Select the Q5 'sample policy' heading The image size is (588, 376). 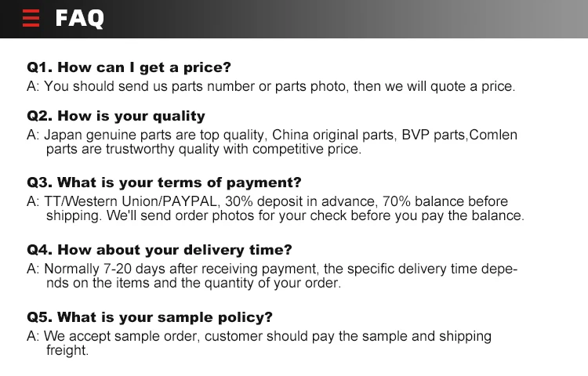click(150, 317)
